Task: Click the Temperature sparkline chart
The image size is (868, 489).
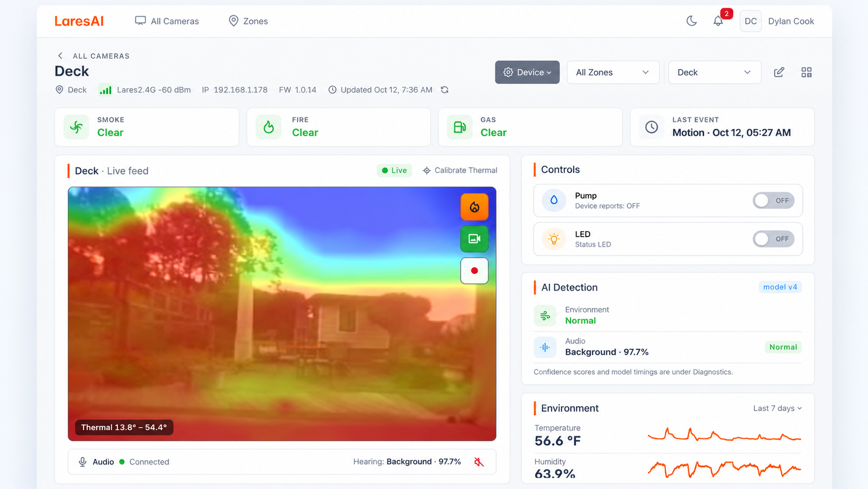Action: coord(724,435)
